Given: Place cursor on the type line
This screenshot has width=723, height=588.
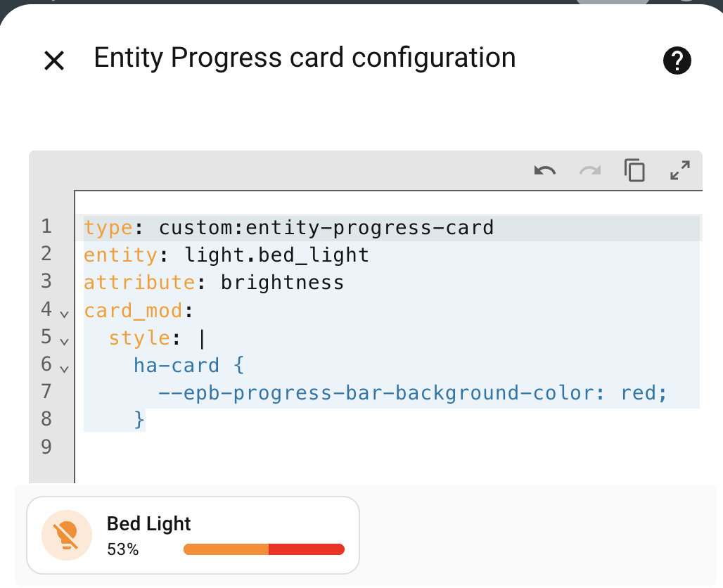Looking at the screenshot, I should click(288, 228).
